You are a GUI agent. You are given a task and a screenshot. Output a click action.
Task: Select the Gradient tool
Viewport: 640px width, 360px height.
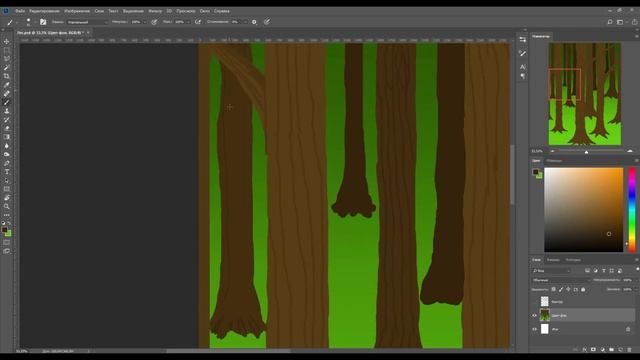[7, 137]
